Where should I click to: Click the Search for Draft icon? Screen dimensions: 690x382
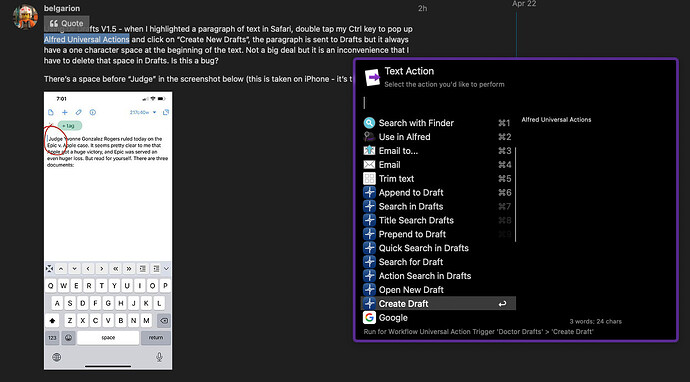[369, 262]
